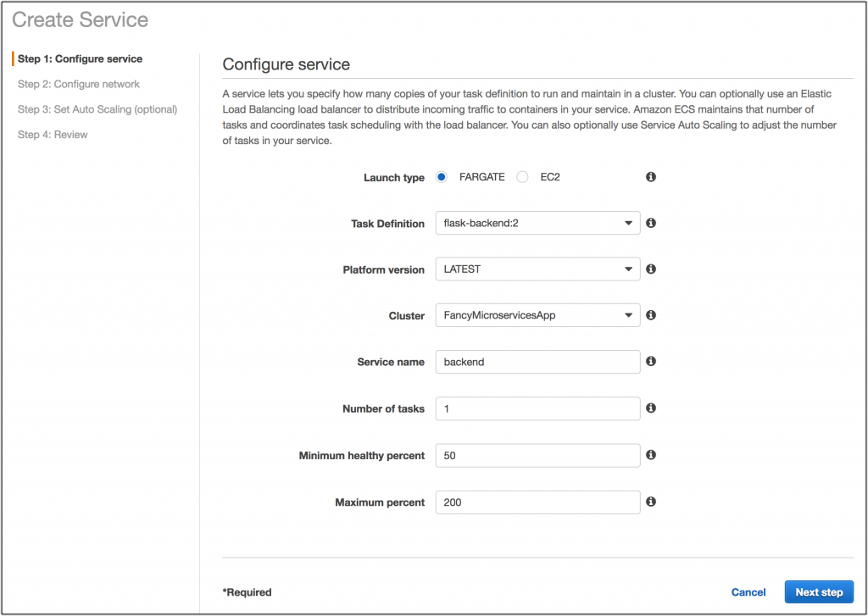Click the Service name text field
This screenshot has width=868, height=616.
[x=537, y=362]
